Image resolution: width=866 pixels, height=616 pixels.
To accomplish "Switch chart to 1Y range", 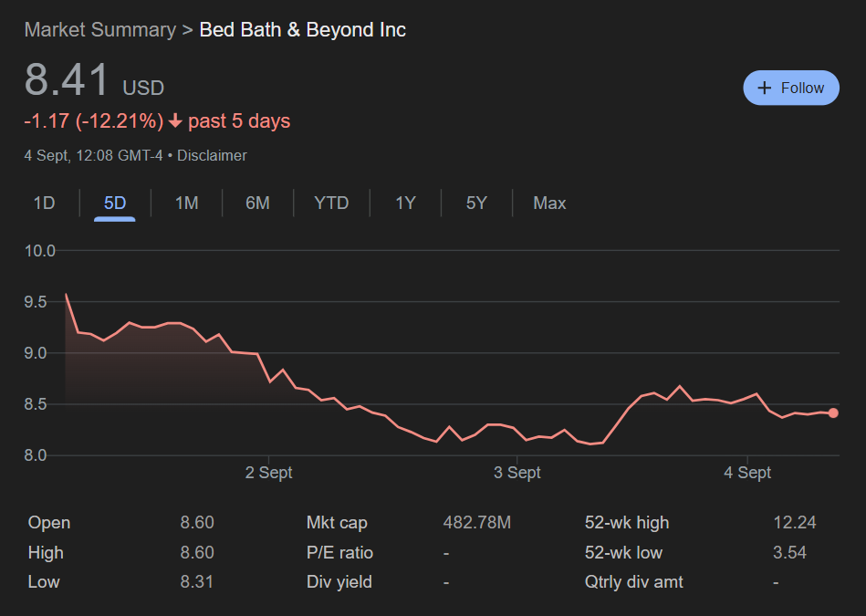I will (x=405, y=204).
